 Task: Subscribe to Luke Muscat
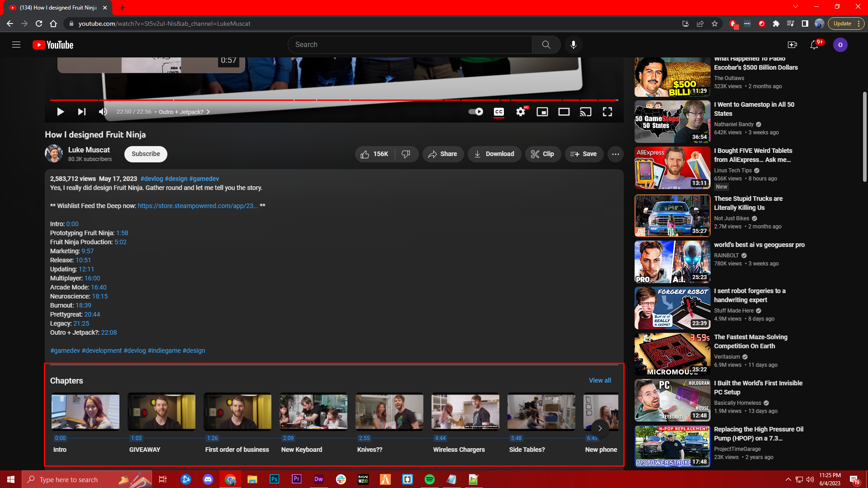tap(146, 154)
